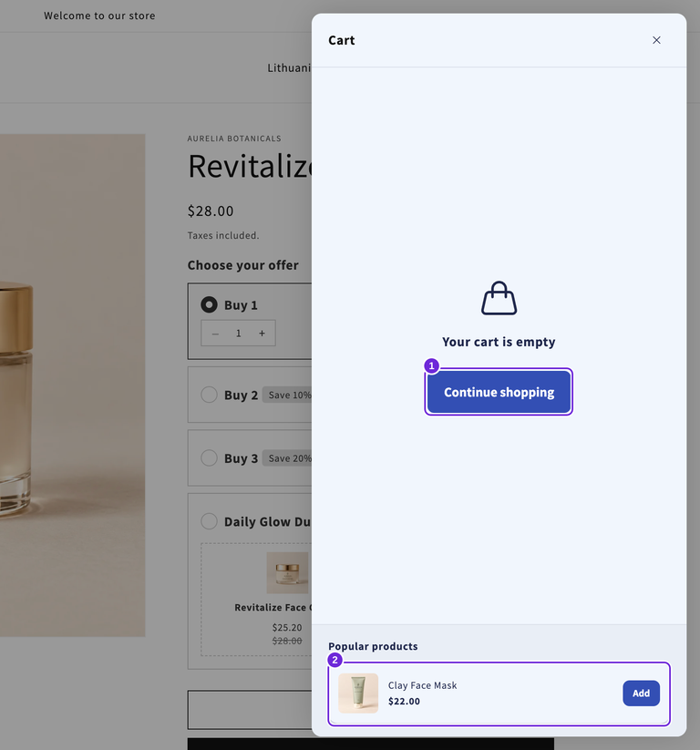Click the Revitalize Face Cream bundle thumbnail

coord(287,572)
